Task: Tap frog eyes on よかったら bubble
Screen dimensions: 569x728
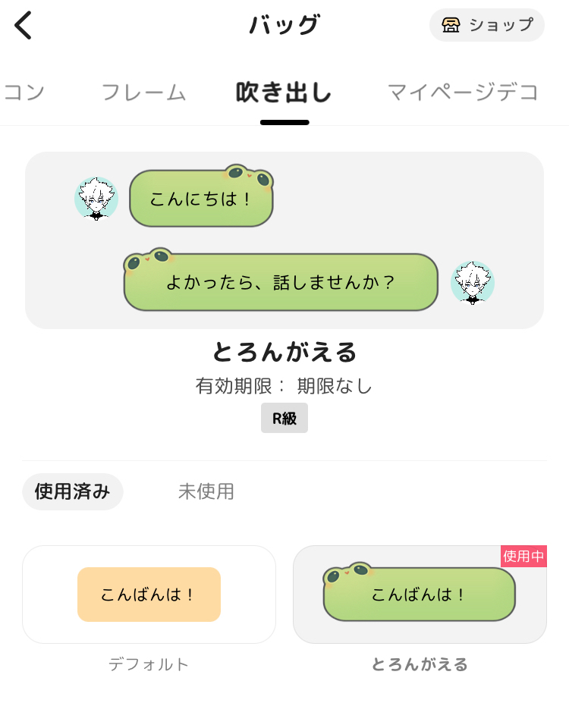Action: coord(148,259)
